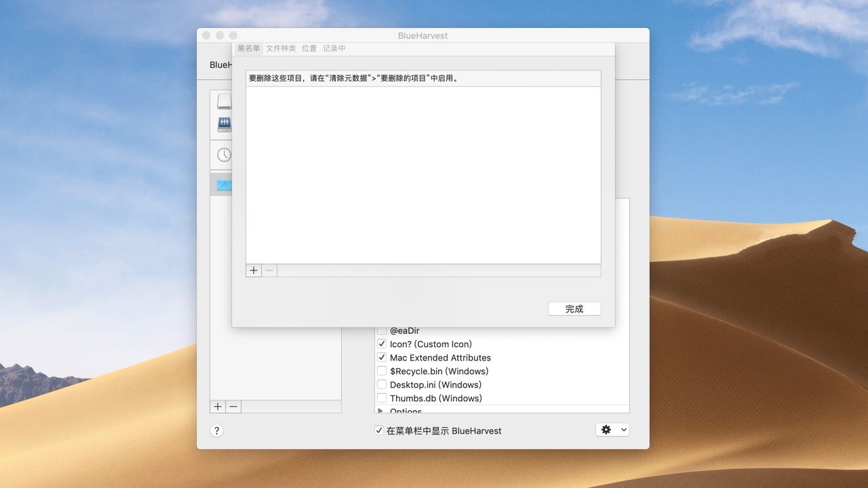Click the BlueHarvest window title
The width and height of the screenshot is (868, 488).
click(423, 35)
